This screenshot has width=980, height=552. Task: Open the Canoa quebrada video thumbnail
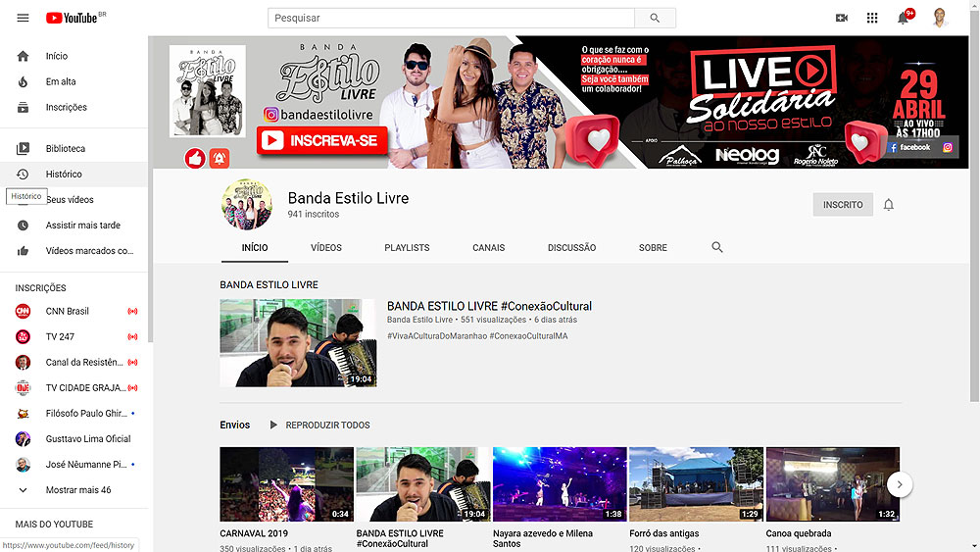click(832, 484)
